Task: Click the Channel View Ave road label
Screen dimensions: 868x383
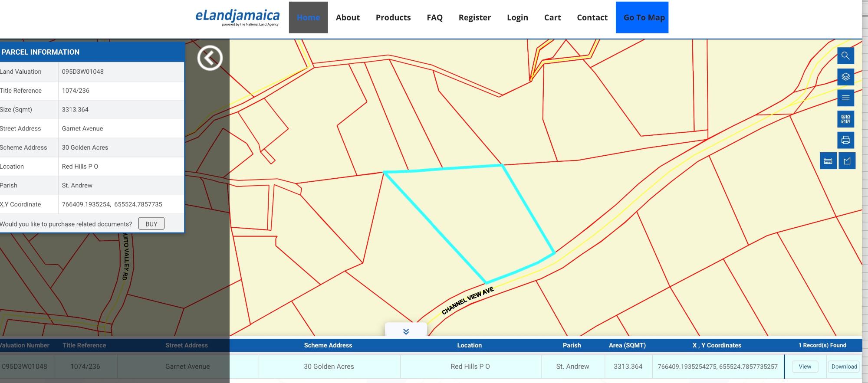Action: point(467,301)
